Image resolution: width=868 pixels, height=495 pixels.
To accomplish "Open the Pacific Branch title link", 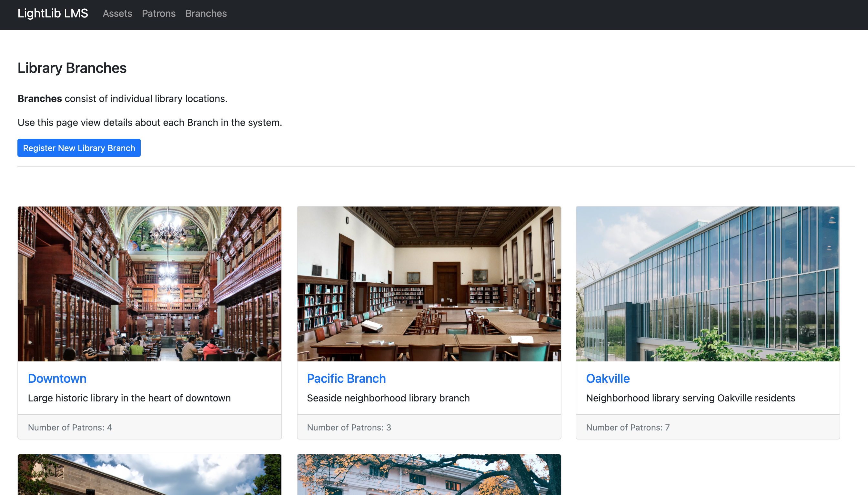I will (x=346, y=379).
